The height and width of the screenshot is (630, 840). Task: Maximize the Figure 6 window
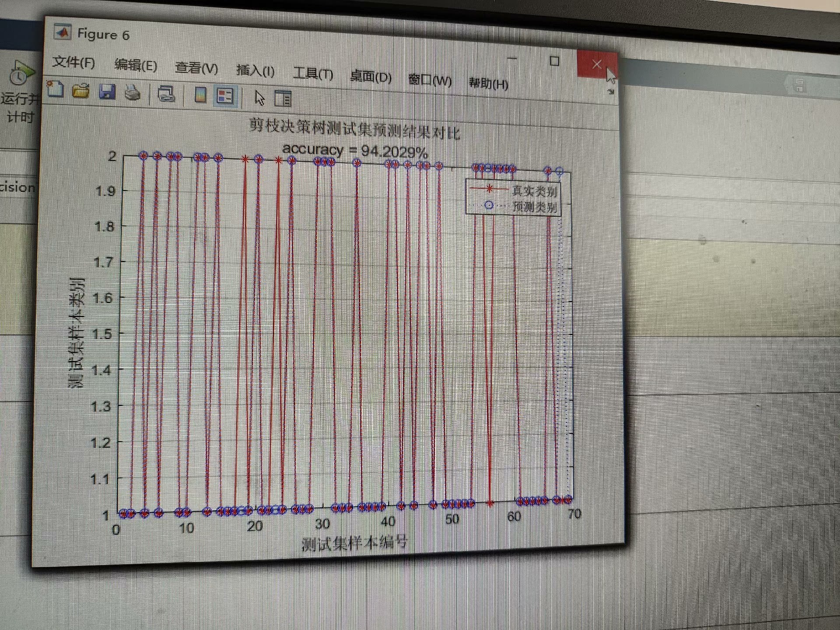click(x=554, y=61)
